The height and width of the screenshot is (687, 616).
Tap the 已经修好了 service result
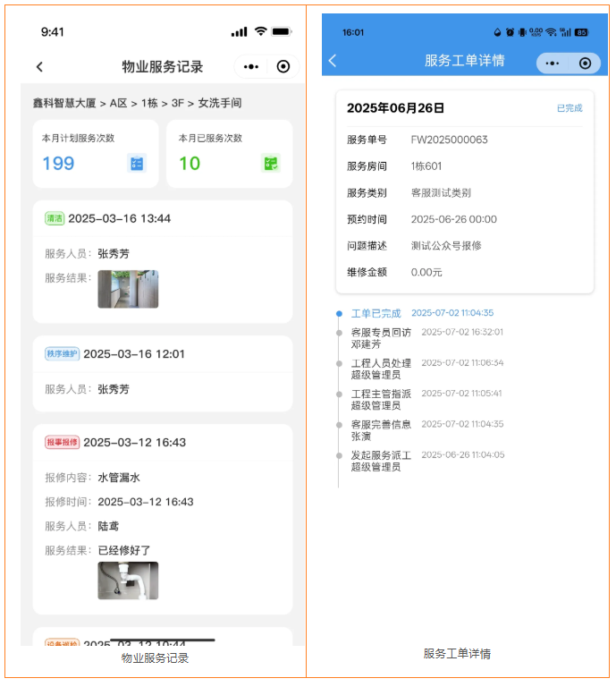tap(124, 550)
